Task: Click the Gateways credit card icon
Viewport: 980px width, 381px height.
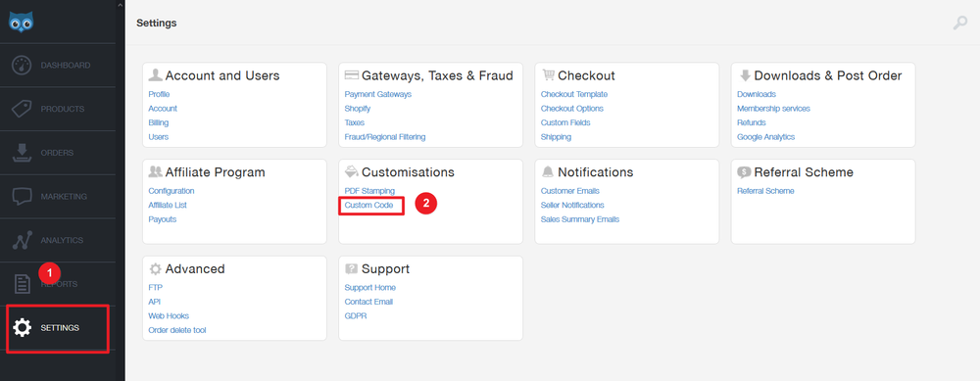Action: tap(351, 75)
